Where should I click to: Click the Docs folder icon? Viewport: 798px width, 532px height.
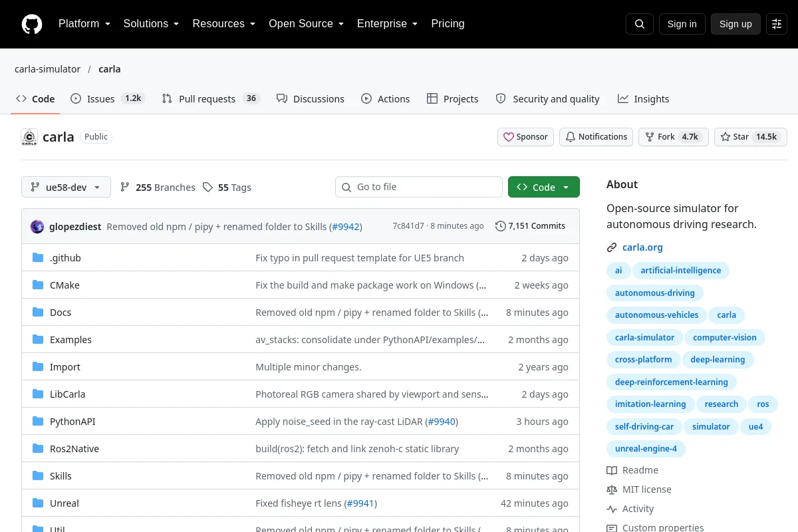[x=38, y=313]
